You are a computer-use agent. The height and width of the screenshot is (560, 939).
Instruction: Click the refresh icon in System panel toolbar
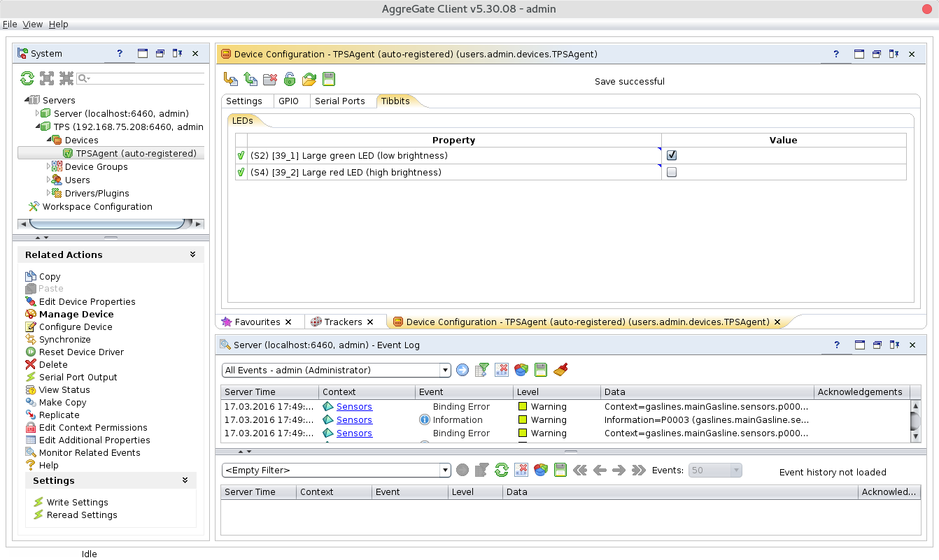[x=27, y=78]
